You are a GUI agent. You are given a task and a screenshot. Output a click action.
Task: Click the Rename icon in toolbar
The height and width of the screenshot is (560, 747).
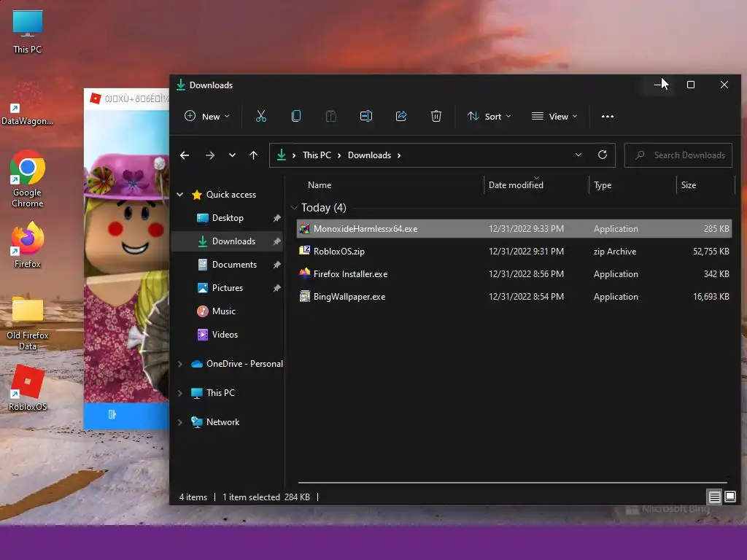tap(366, 116)
